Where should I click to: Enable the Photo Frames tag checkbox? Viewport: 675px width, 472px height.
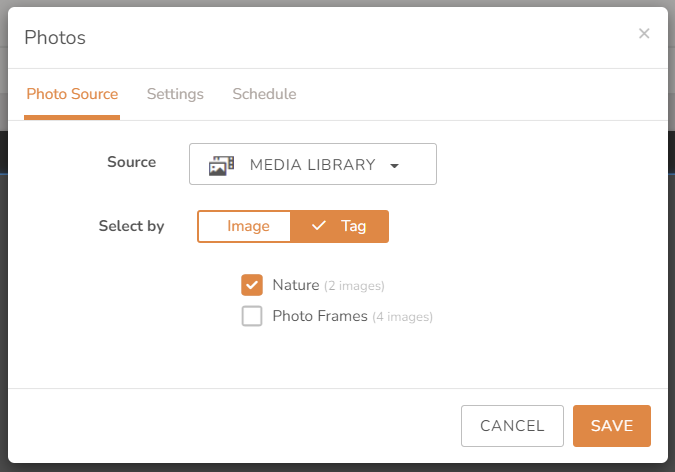tap(252, 316)
